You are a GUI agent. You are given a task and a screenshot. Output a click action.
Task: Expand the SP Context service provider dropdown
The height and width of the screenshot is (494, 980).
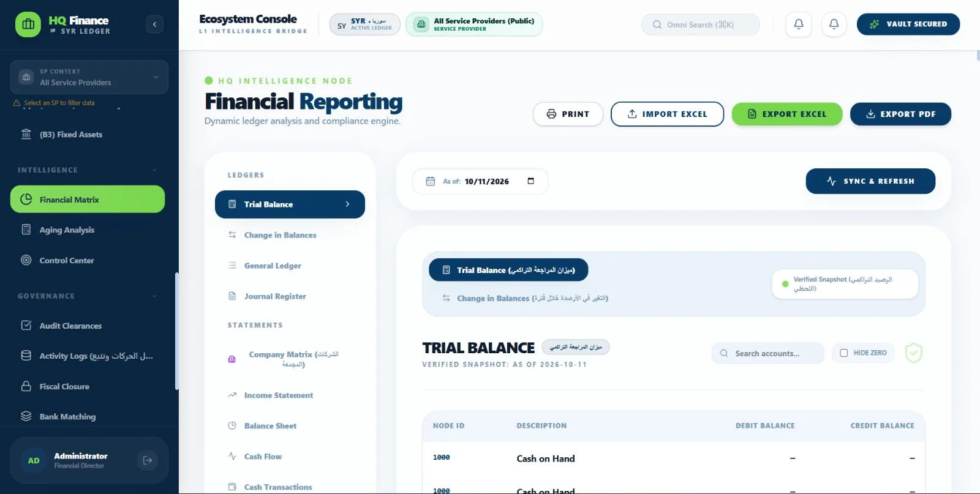[x=89, y=77]
